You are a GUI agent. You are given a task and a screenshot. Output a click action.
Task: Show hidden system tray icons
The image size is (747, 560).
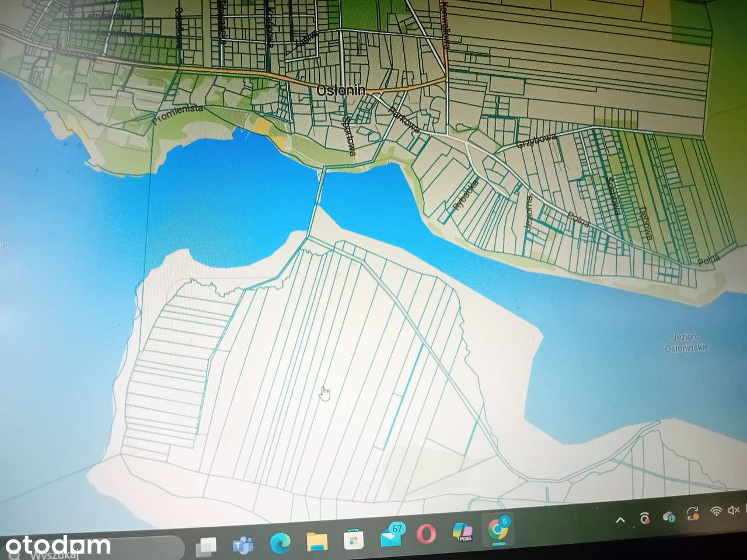click(x=620, y=520)
